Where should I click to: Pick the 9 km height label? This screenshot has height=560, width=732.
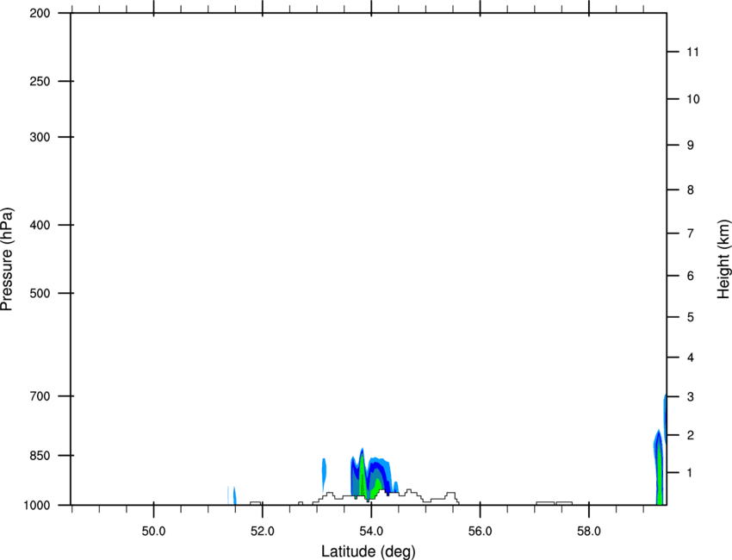coord(691,146)
